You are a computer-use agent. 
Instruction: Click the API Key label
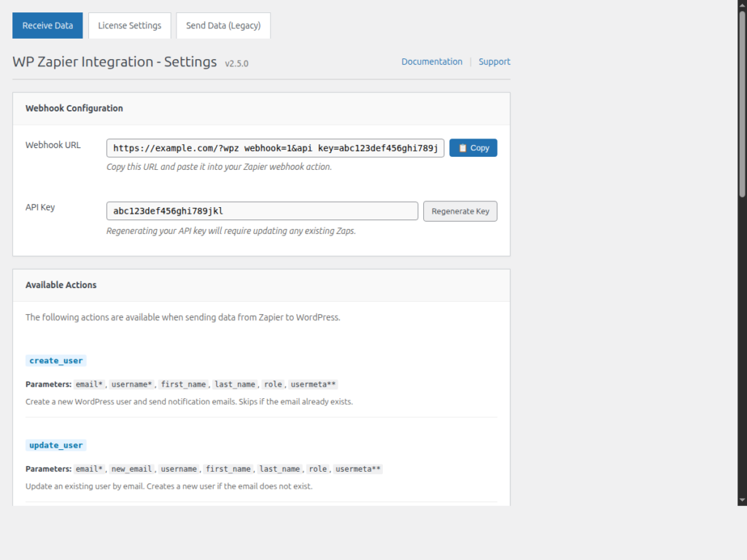point(40,208)
